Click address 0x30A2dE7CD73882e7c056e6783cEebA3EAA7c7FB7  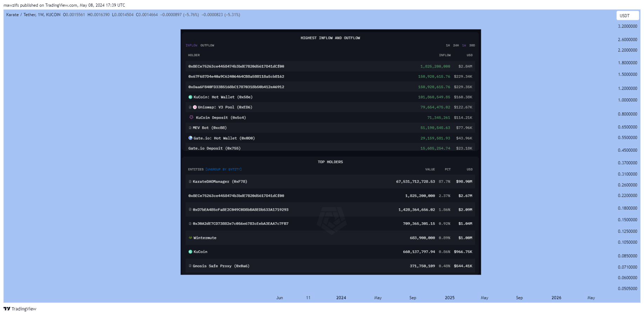[x=240, y=224]
